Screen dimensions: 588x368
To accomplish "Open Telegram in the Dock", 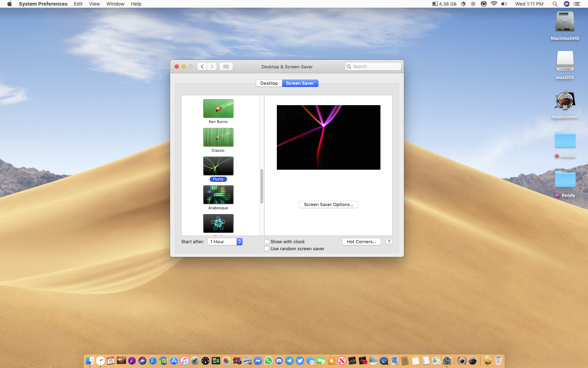I will (289, 360).
